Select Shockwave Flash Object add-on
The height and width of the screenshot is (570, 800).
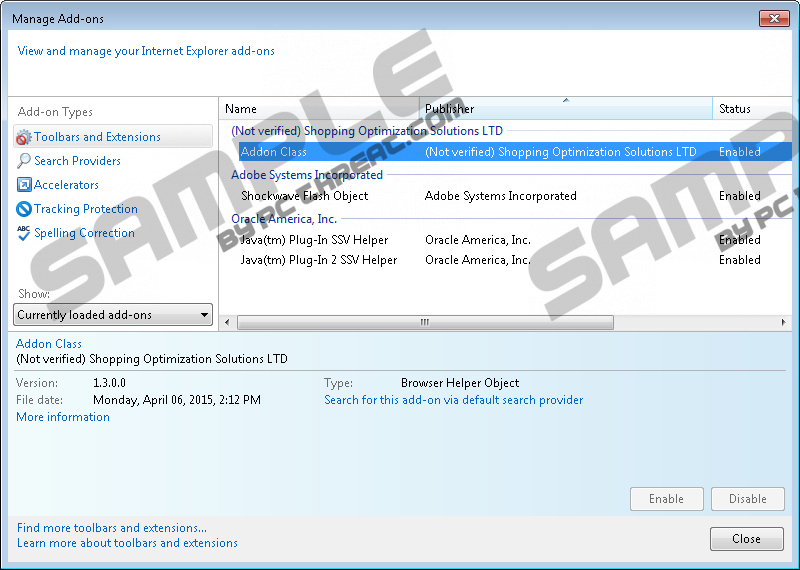(x=304, y=196)
